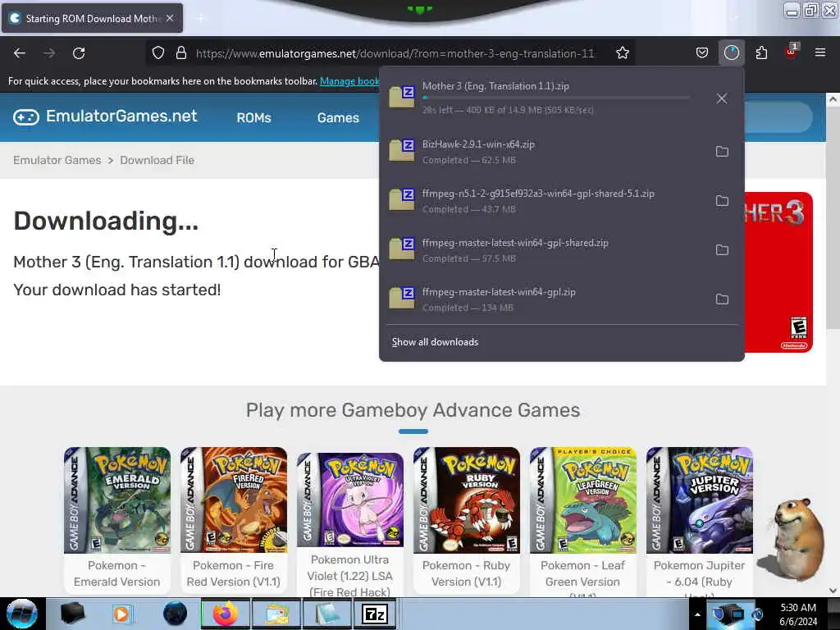840x630 pixels.
Task: Open Pokemon Ultra Violet cover thumbnail
Action: 349,500
